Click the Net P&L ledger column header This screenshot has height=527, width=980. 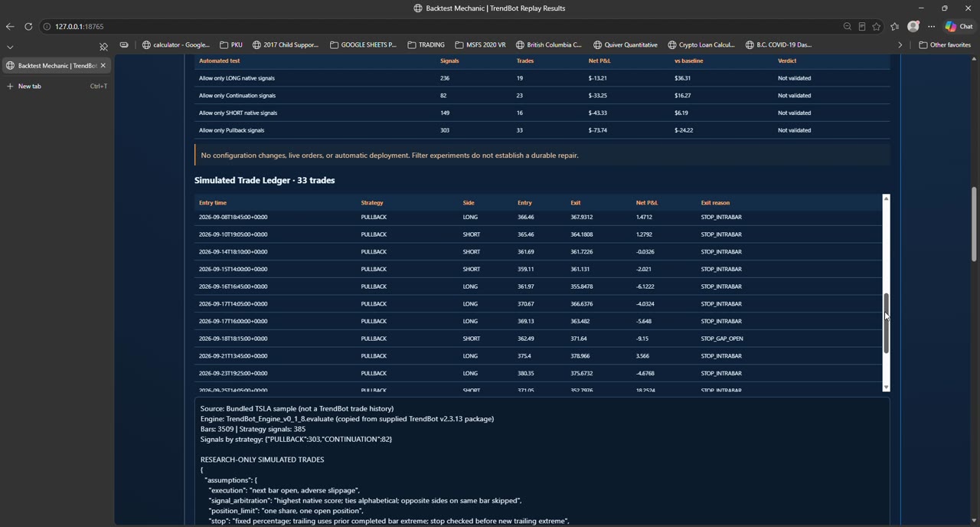pyautogui.click(x=647, y=203)
